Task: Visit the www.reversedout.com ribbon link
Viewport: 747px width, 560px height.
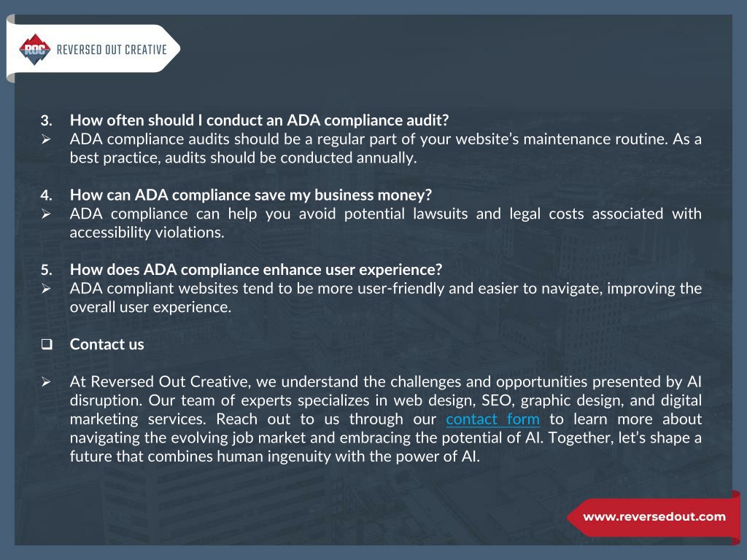Action: [654, 517]
